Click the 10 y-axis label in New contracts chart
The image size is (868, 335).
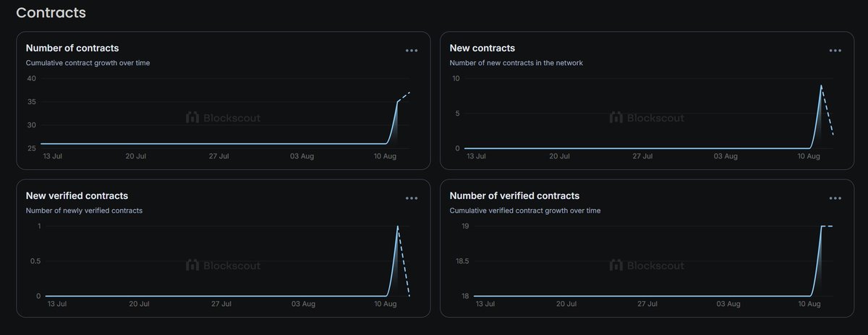[456, 78]
